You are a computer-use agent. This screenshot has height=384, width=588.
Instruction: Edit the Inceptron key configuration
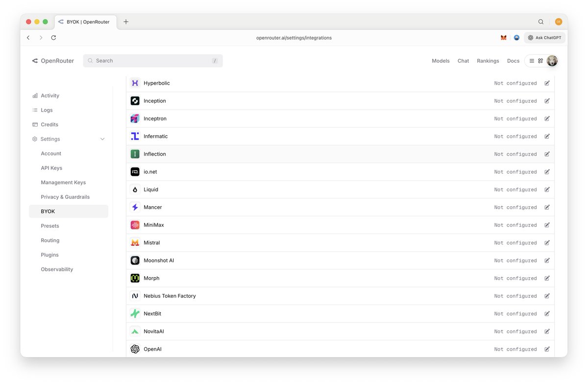(547, 119)
